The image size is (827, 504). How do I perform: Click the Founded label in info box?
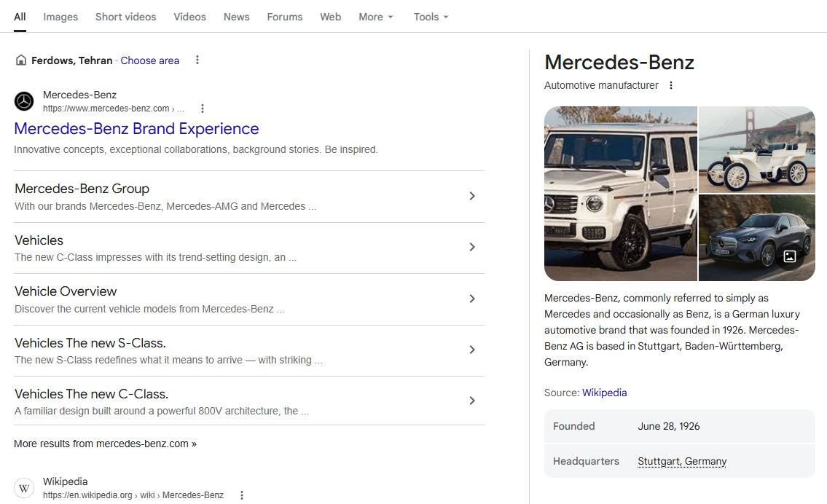point(574,427)
